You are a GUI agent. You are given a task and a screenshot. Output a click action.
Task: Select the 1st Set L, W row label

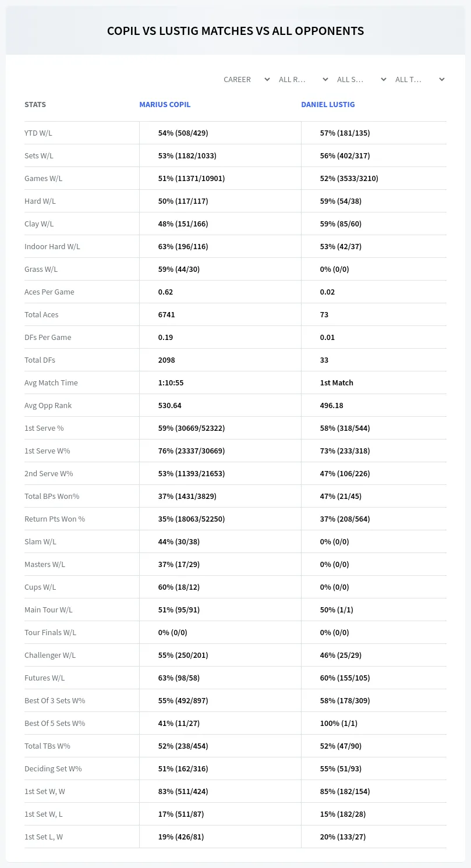coord(44,837)
